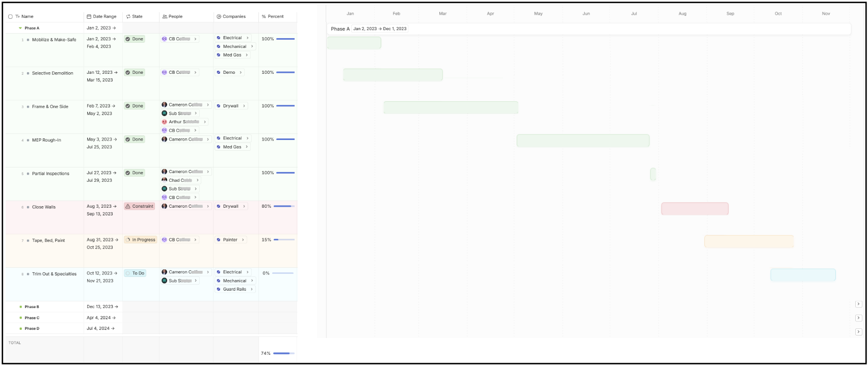Click the people icon beside People header
This screenshot has height=365, width=868.
click(x=165, y=17)
